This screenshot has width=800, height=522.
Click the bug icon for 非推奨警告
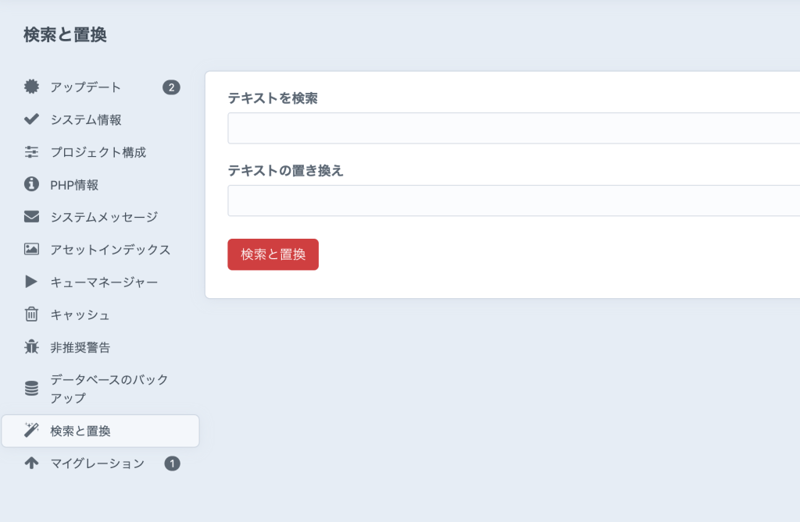(x=31, y=347)
